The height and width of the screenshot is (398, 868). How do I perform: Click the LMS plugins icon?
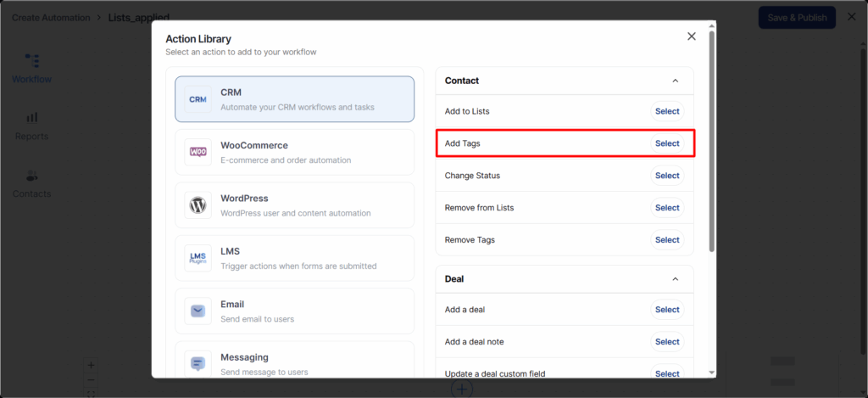pos(198,258)
